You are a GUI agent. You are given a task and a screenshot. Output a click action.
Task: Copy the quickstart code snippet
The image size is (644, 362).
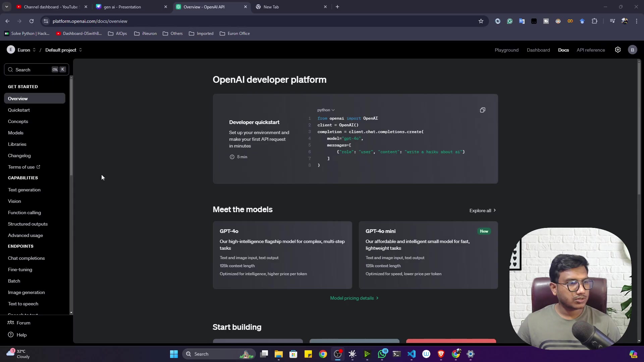[x=482, y=110]
